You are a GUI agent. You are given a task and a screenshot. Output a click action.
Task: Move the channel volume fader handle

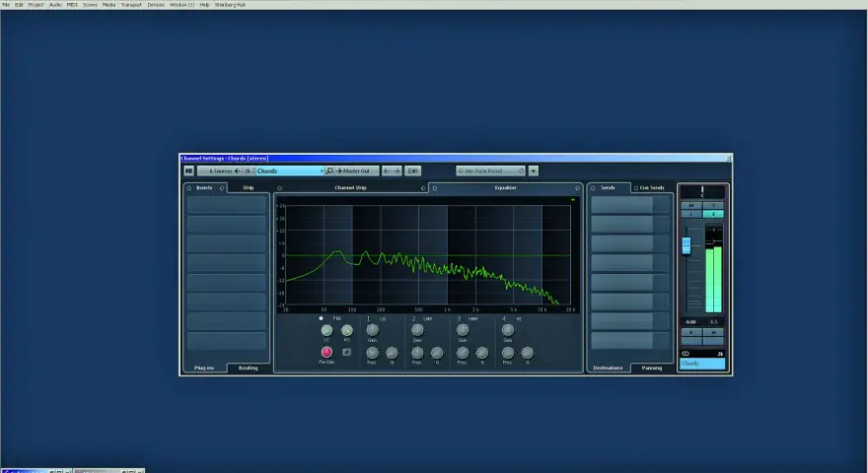pos(687,245)
